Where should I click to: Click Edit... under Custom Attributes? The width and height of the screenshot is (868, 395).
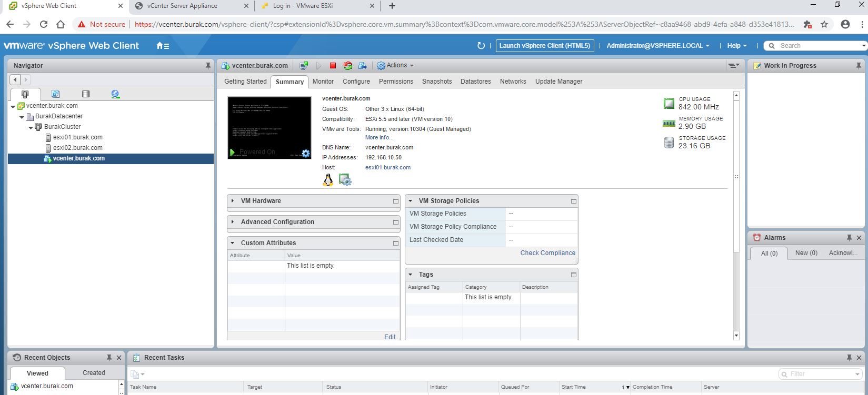(x=392, y=337)
